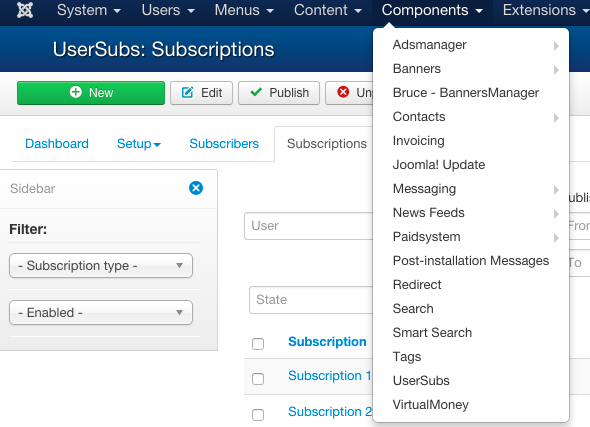Collapse the Components menu
The height and width of the screenshot is (427, 590).
pos(432,10)
